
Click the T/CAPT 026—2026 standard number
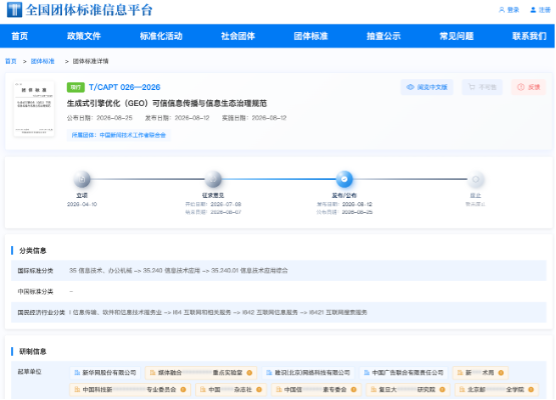tap(124, 87)
